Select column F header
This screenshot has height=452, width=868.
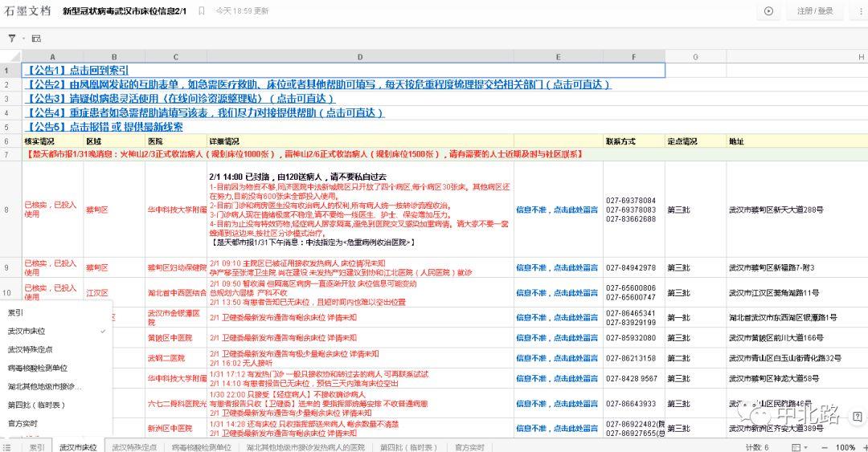tap(634, 56)
